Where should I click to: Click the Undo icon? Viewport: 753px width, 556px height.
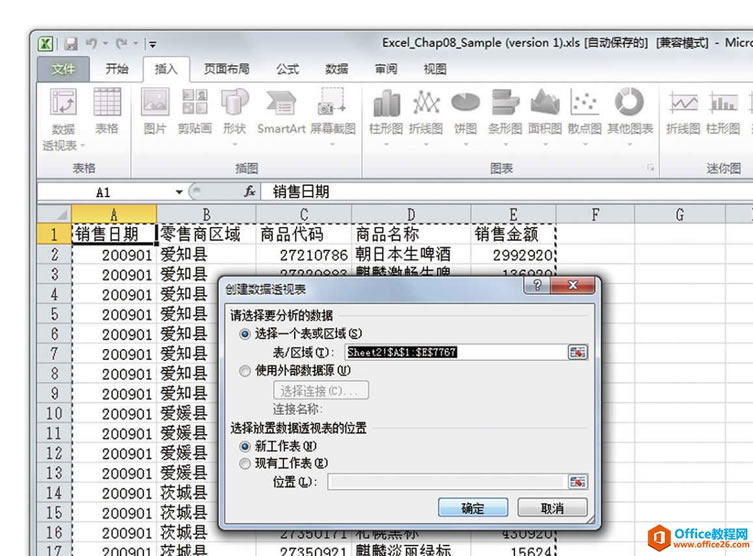(91, 44)
